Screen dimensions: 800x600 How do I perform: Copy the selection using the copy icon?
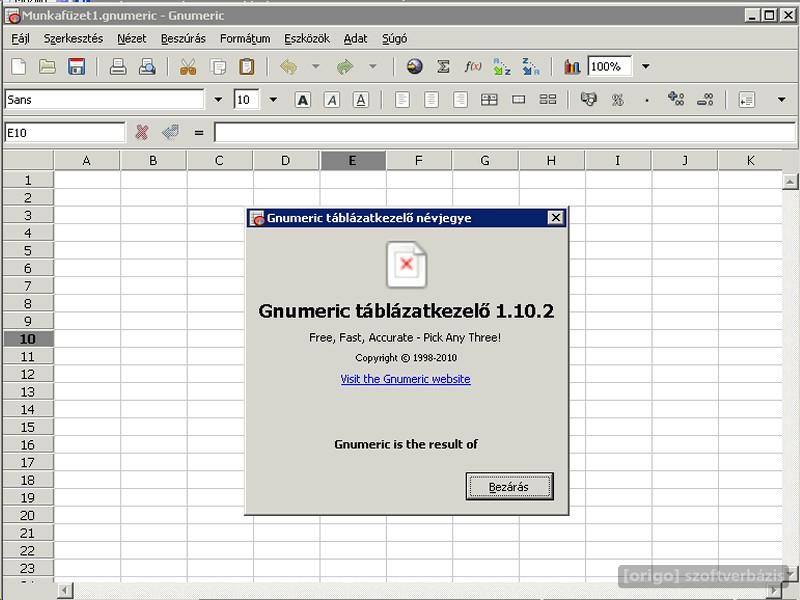click(218, 67)
